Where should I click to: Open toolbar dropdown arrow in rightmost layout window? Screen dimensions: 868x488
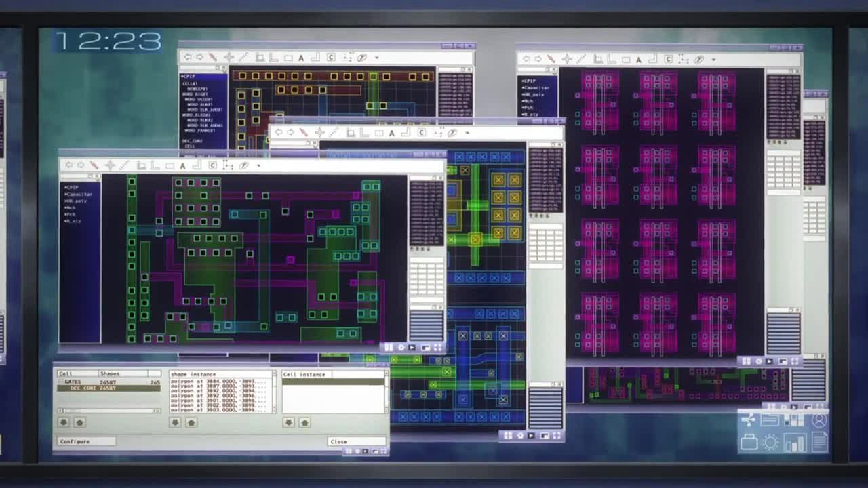point(713,60)
